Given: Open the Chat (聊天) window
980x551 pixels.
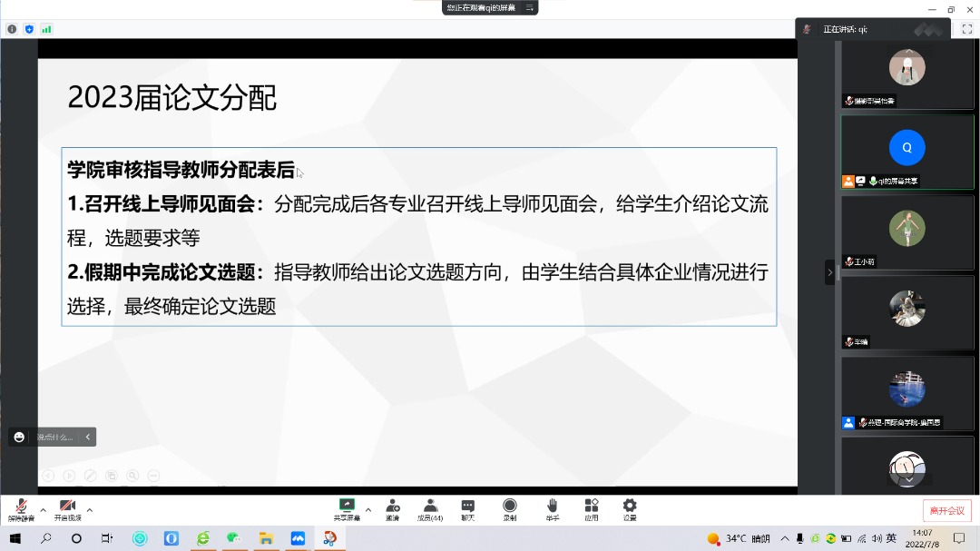Looking at the screenshot, I should (467, 509).
